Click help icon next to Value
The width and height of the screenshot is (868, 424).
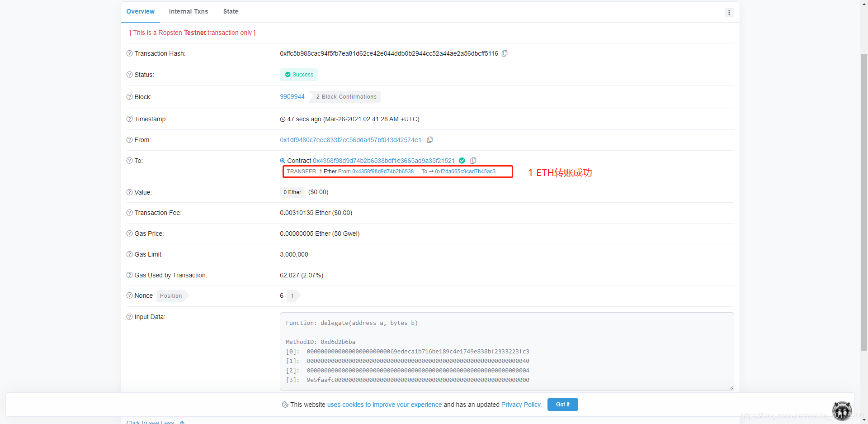click(x=129, y=192)
